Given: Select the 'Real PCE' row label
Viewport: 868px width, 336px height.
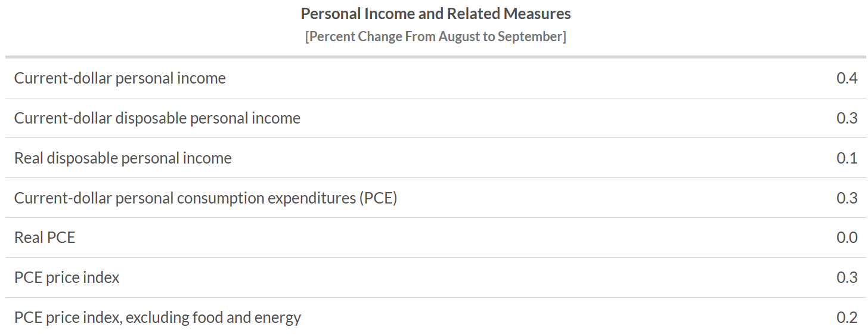Looking at the screenshot, I should click(45, 238).
